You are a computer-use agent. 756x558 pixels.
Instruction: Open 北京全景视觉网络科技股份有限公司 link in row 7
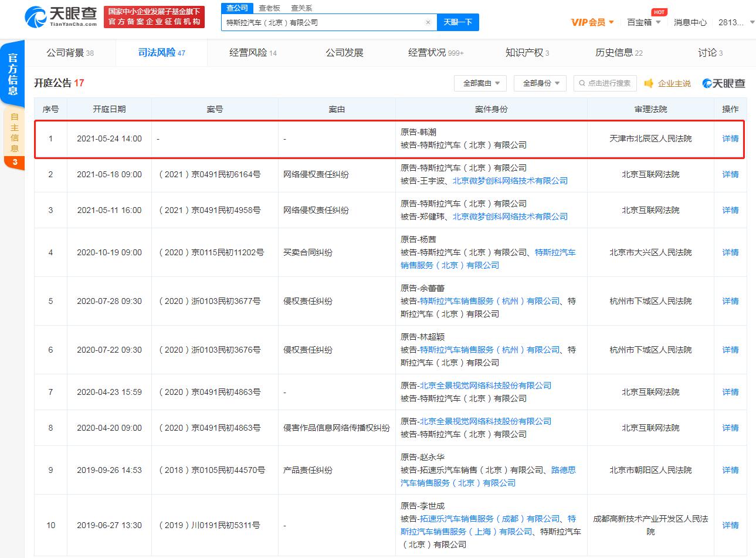tap(486, 386)
